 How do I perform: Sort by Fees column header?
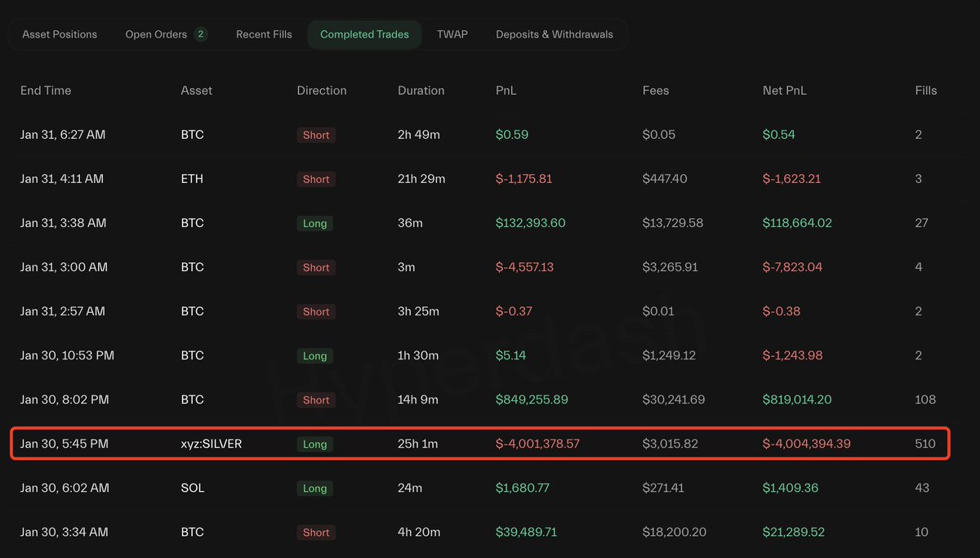(656, 91)
